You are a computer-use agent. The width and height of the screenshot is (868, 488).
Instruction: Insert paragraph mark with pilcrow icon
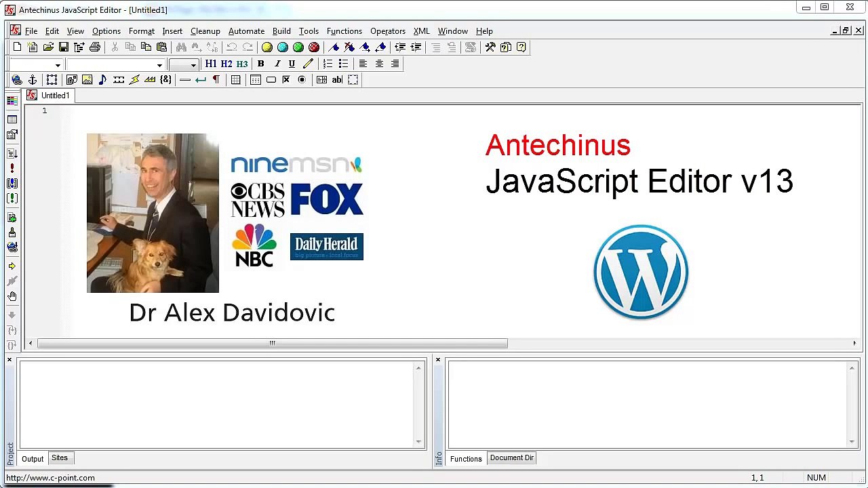point(216,80)
